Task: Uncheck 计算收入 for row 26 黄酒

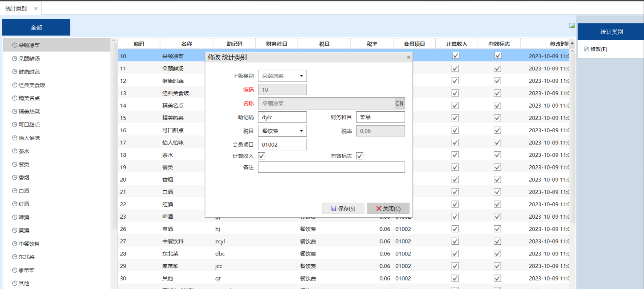Action: [455, 229]
